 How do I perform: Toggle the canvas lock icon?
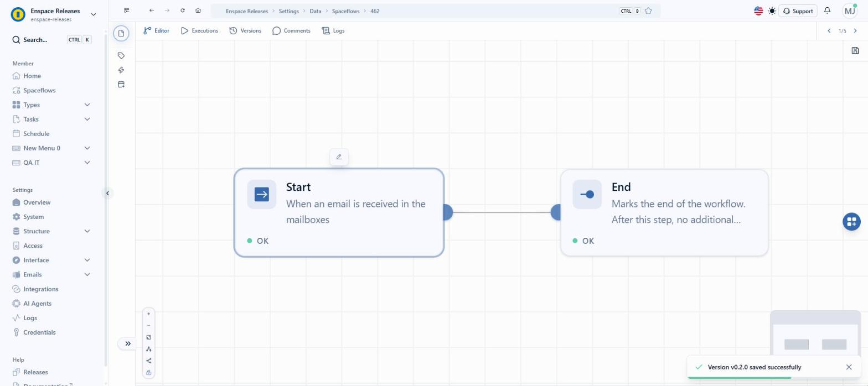coord(148,372)
